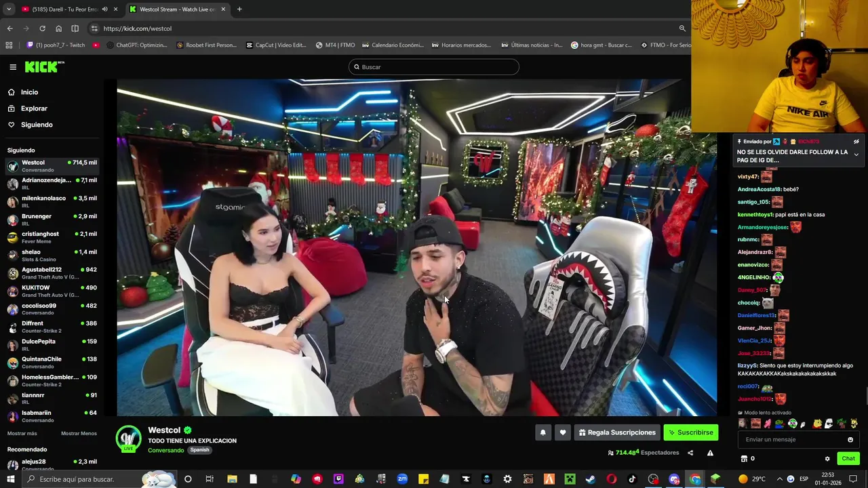Hide the pinned message with the eye-slash icon
This screenshot has width=868, height=488.
(856, 142)
